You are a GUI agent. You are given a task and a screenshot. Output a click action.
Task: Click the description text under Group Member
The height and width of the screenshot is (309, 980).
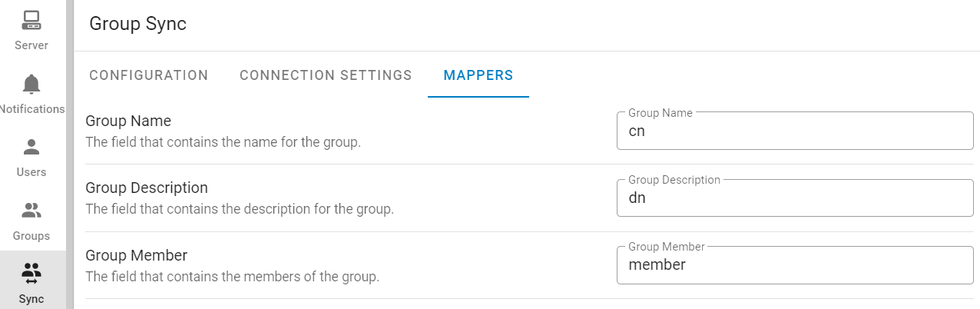233,276
